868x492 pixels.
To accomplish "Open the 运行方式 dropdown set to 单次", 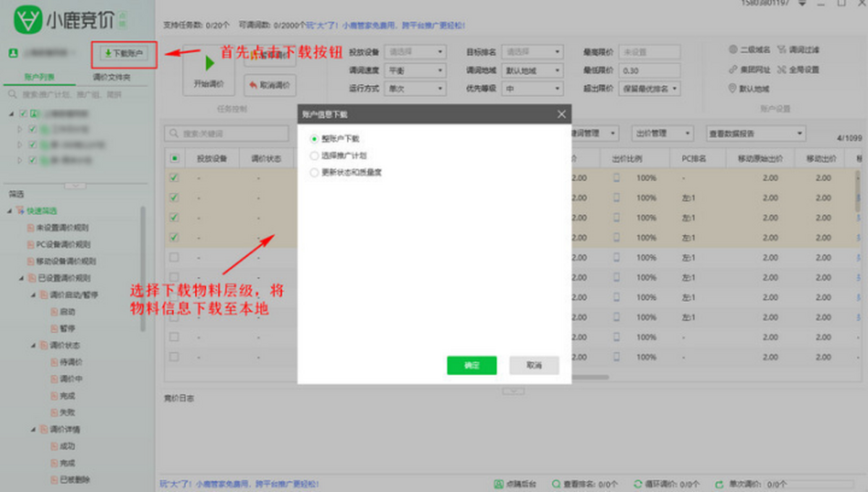I will coord(415,88).
